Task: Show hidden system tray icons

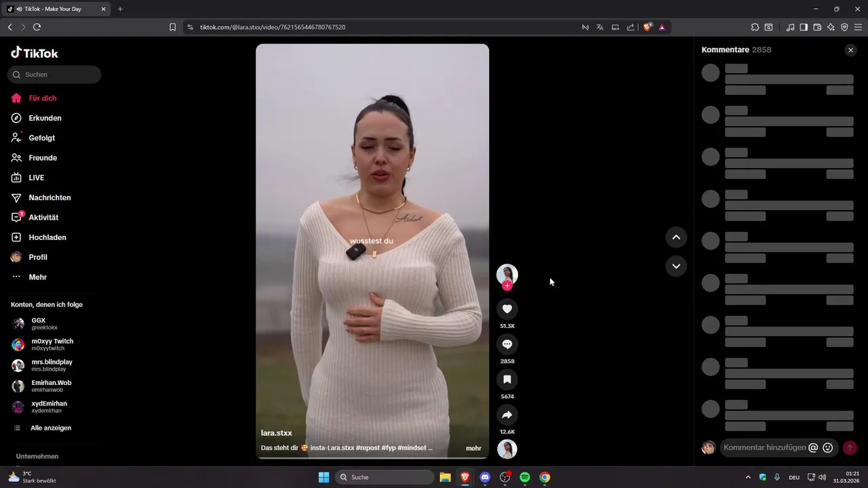Action: click(748, 477)
